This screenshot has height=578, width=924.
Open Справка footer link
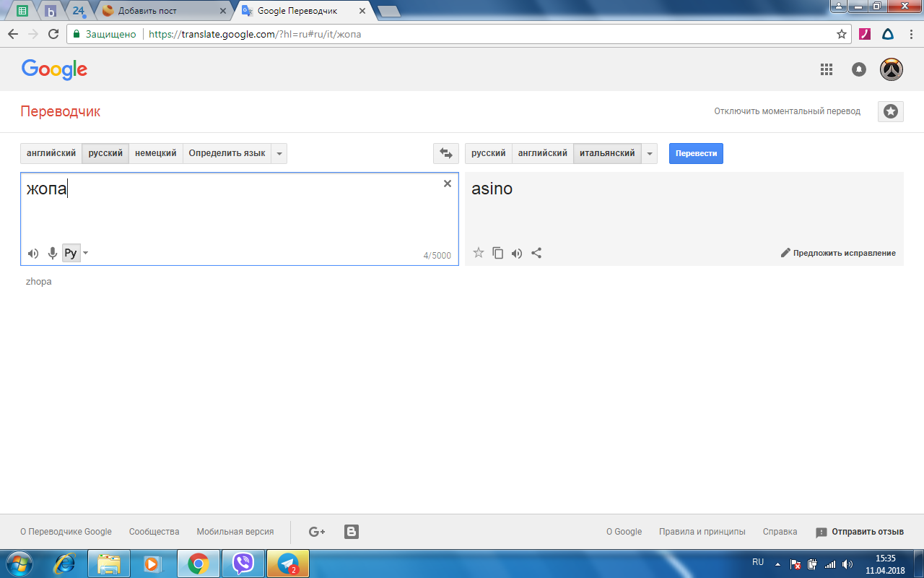coord(780,532)
